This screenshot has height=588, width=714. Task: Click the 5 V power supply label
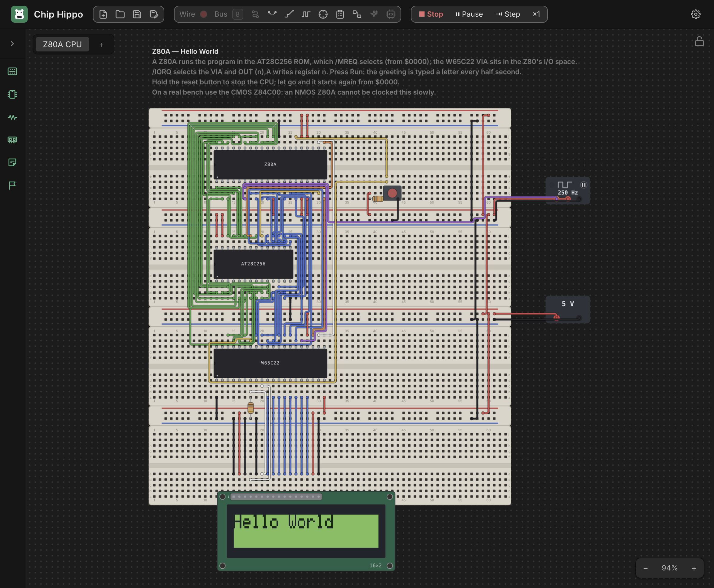[568, 304]
